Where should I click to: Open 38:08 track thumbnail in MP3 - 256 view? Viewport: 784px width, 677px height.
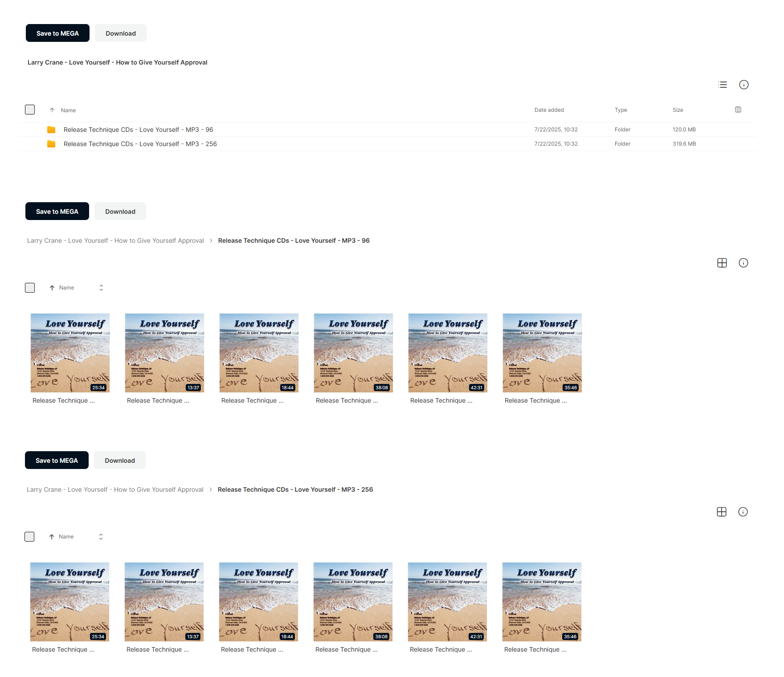[353, 602]
